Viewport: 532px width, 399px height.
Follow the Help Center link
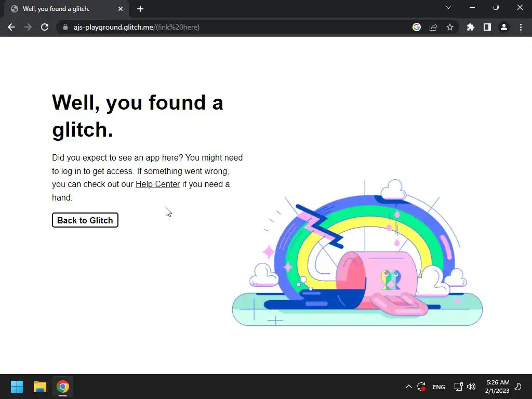[x=158, y=184]
